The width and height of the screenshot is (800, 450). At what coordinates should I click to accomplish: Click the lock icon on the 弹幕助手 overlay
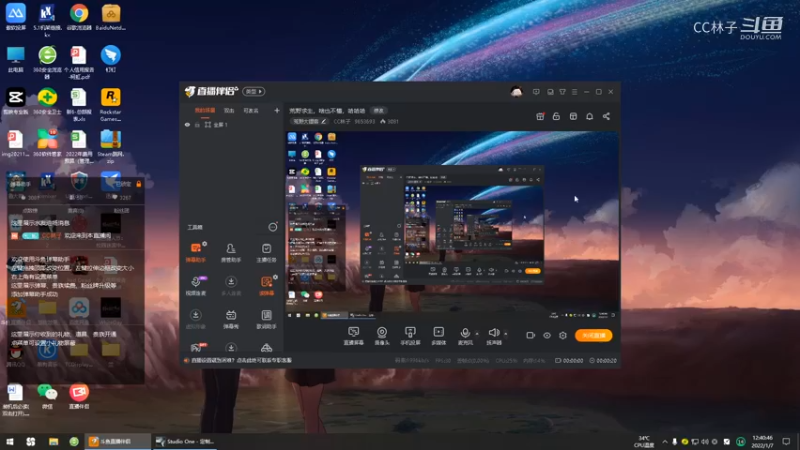[x=138, y=184]
